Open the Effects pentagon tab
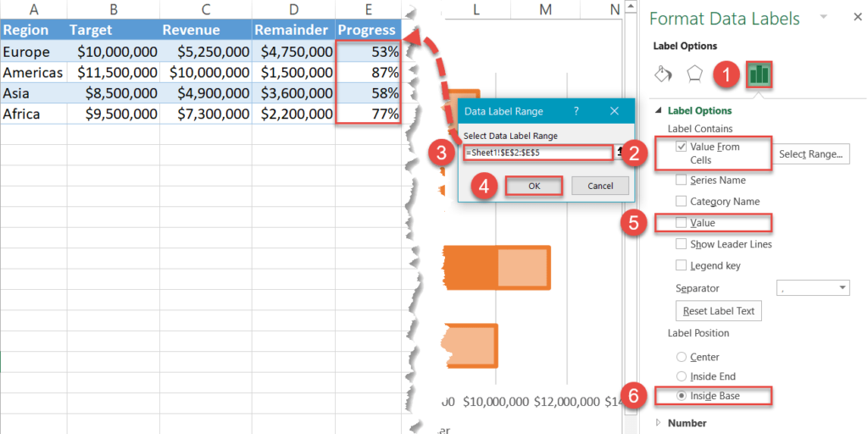This screenshot has width=868, height=434. coord(695,74)
